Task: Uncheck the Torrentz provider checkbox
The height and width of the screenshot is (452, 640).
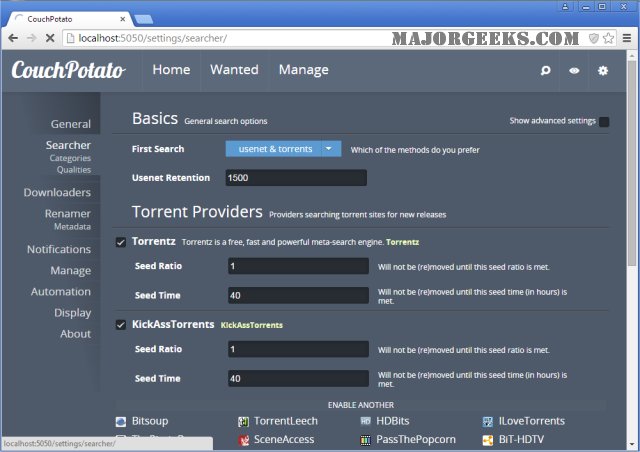Action: 121,242
